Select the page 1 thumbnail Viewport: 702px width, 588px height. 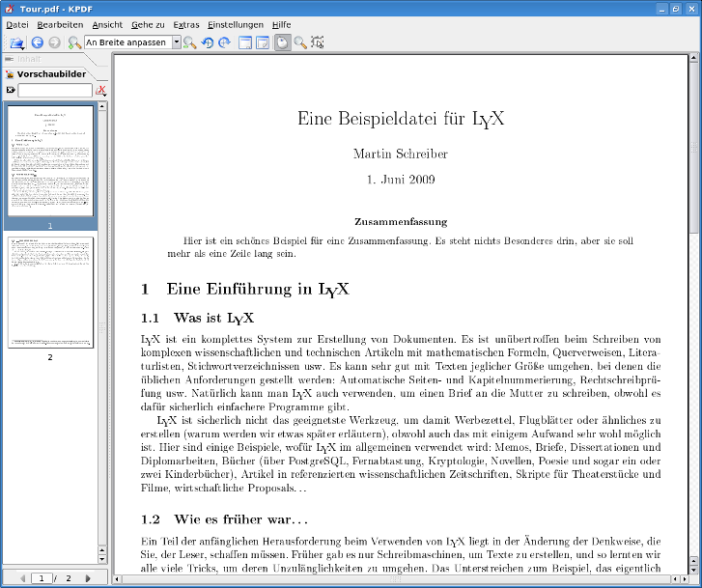[x=50, y=161]
